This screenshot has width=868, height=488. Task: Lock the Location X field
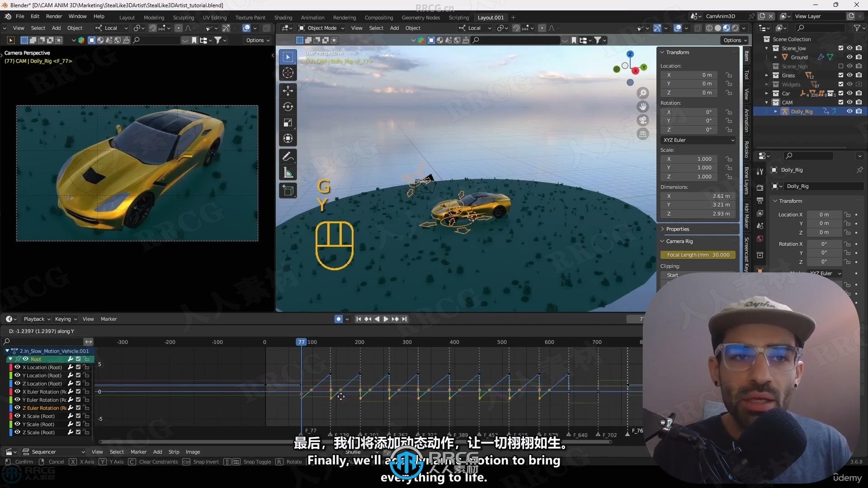coord(729,75)
